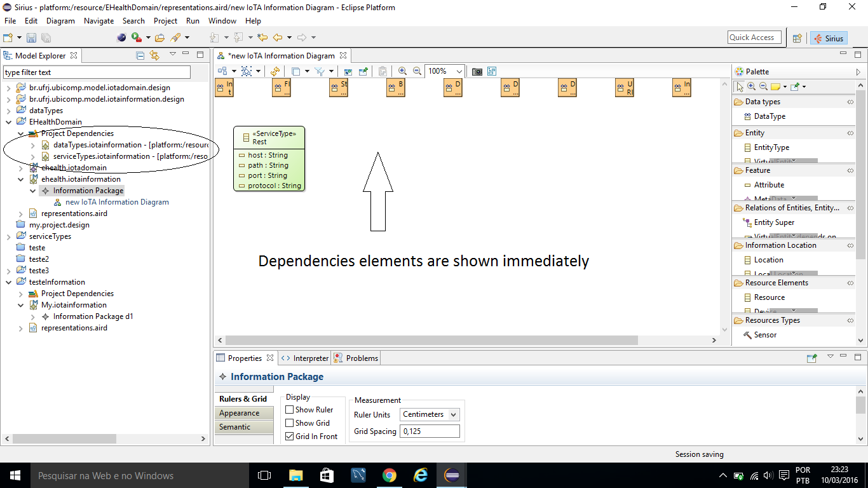Screen dimensions: 868x488
Task: Click the Zoom In magnifier in diagram toolbar
Action: [402, 71]
